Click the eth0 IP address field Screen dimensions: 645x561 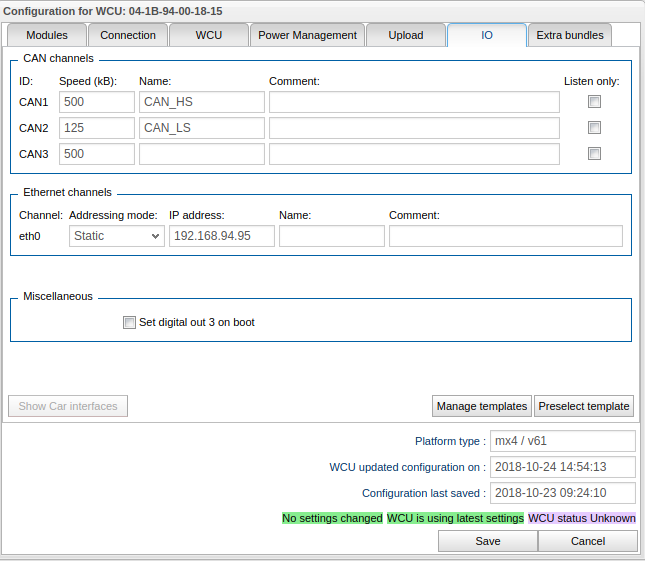(222, 236)
